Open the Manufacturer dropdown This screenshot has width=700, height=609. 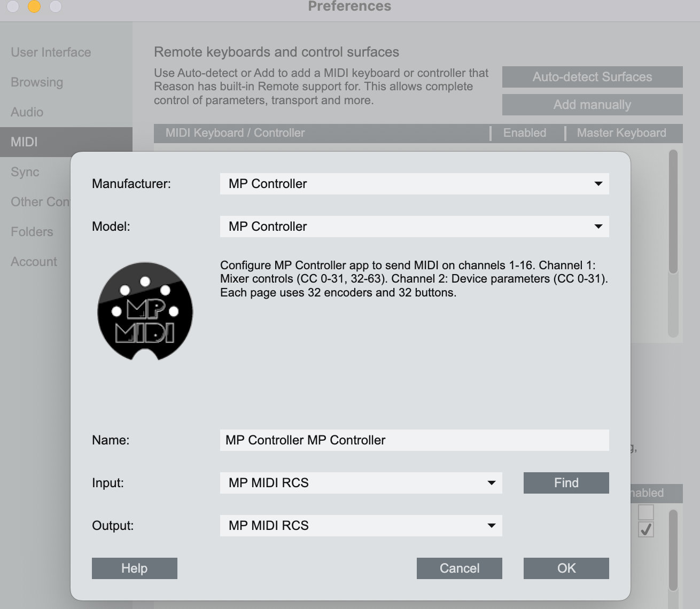[x=414, y=184]
